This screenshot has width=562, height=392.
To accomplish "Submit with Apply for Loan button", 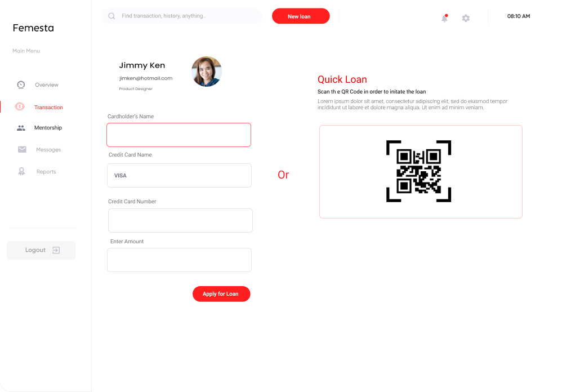I will [x=221, y=294].
